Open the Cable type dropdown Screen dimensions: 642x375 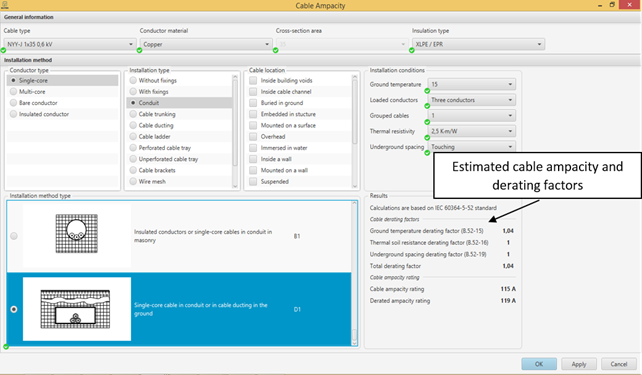(x=70, y=44)
